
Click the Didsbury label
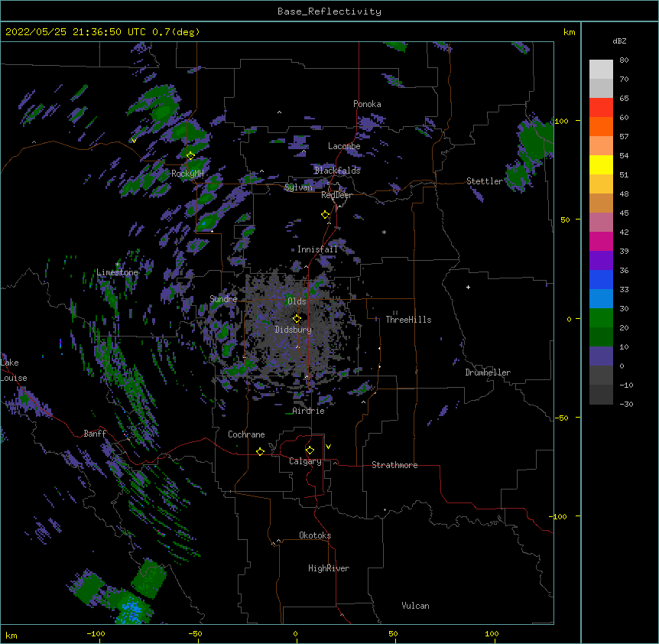coord(294,330)
